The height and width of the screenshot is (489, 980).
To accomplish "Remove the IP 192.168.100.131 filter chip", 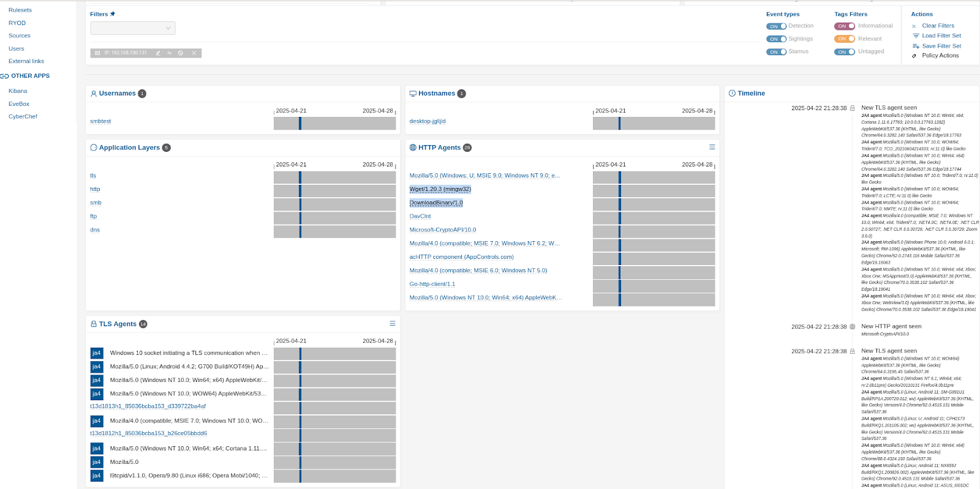I will 194,53.
